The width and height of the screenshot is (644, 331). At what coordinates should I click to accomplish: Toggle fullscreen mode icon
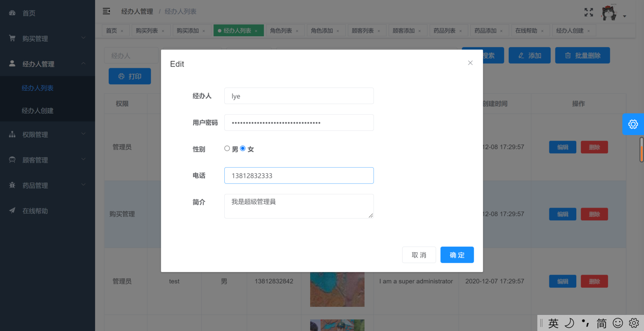(589, 12)
